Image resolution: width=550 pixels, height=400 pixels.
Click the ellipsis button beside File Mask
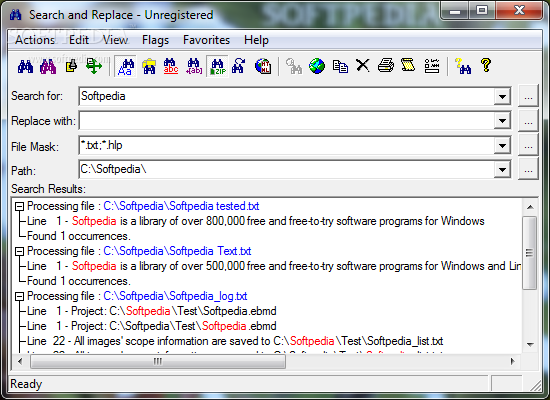(528, 146)
